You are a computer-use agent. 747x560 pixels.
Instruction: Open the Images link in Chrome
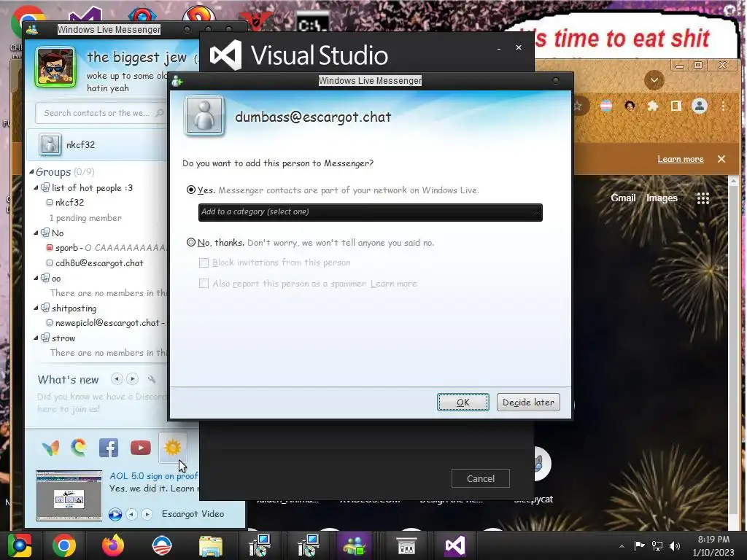coord(662,198)
